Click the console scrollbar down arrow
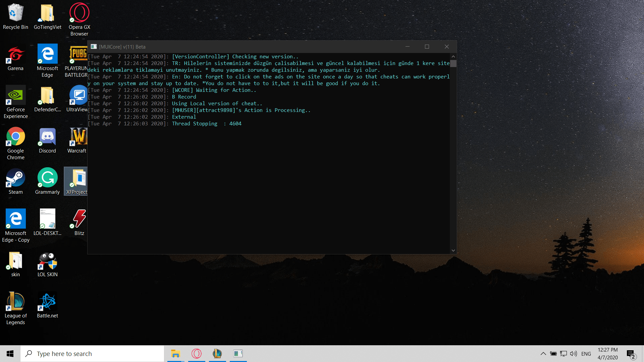 coord(453,250)
